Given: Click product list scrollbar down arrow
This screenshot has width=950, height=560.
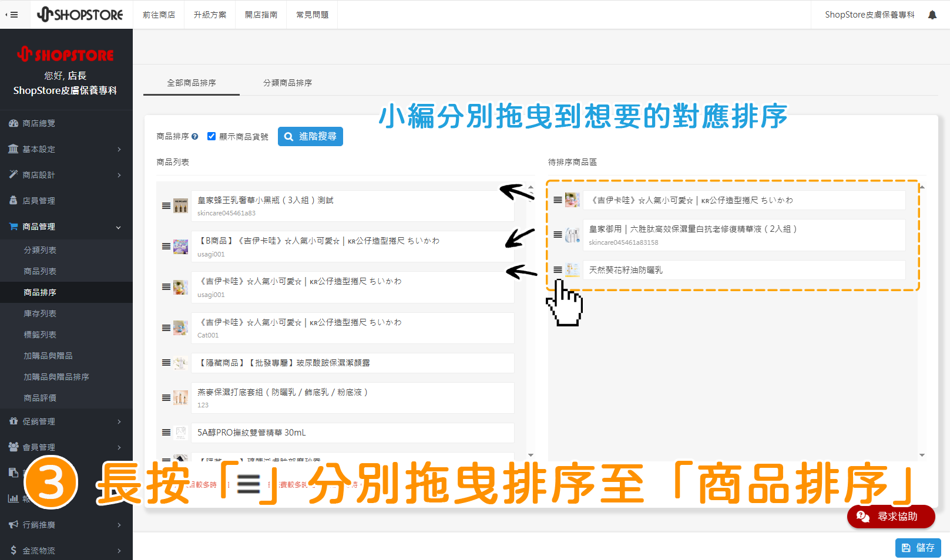Looking at the screenshot, I should (x=531, y=455).
